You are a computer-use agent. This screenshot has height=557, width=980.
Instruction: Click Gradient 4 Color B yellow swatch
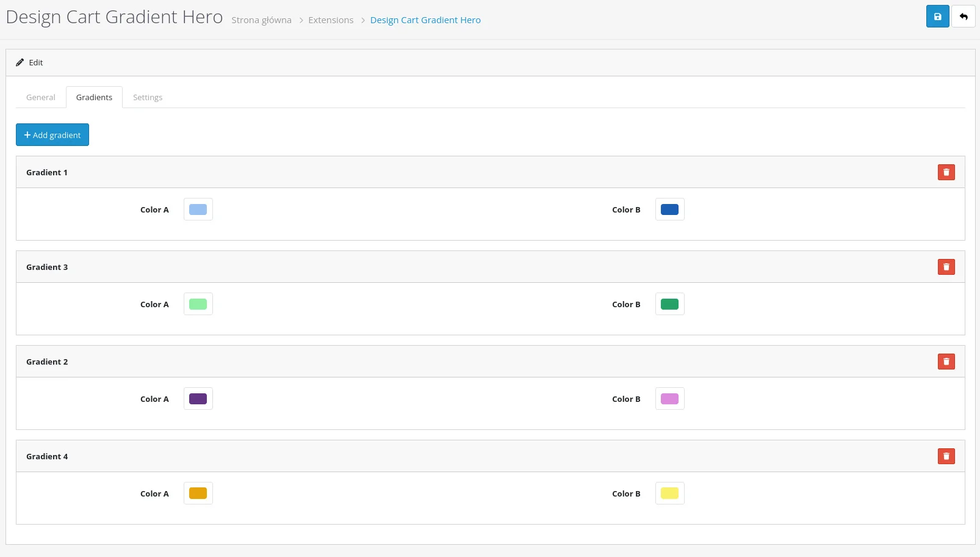(x=669, y=493)
